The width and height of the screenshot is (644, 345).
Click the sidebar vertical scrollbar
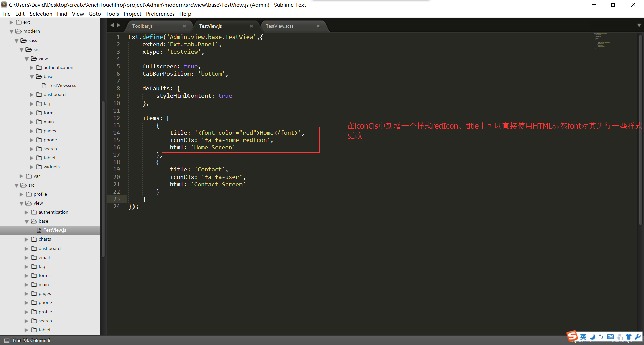pos(103,179)
